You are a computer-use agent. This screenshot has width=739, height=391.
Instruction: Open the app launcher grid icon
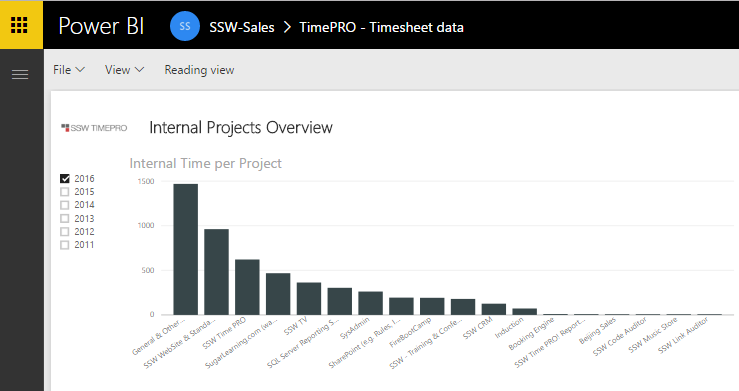click(x=19, y=25)
